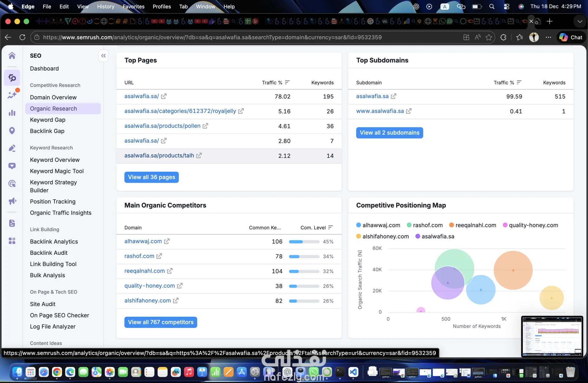
Task: Open external link icon beside asalwafia.sa/products/pollen
Action: (x=205, y=126)
